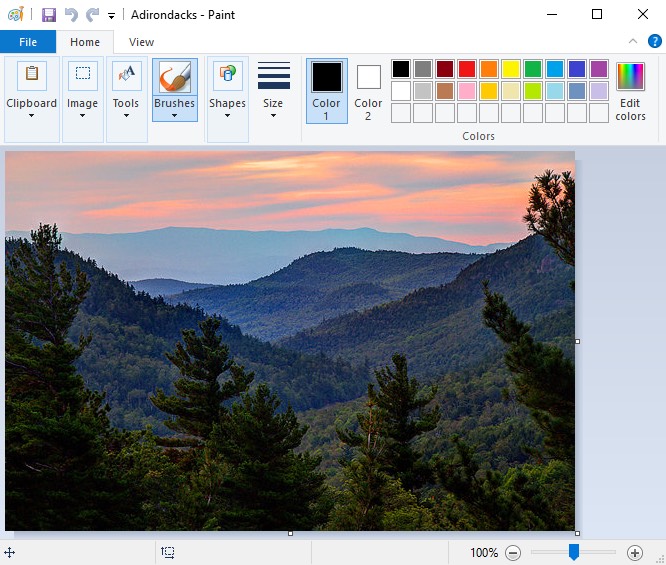The image size is (666, 565).
Task: Collapse the ribbon with chevron arrow
Action: [632, 42]
